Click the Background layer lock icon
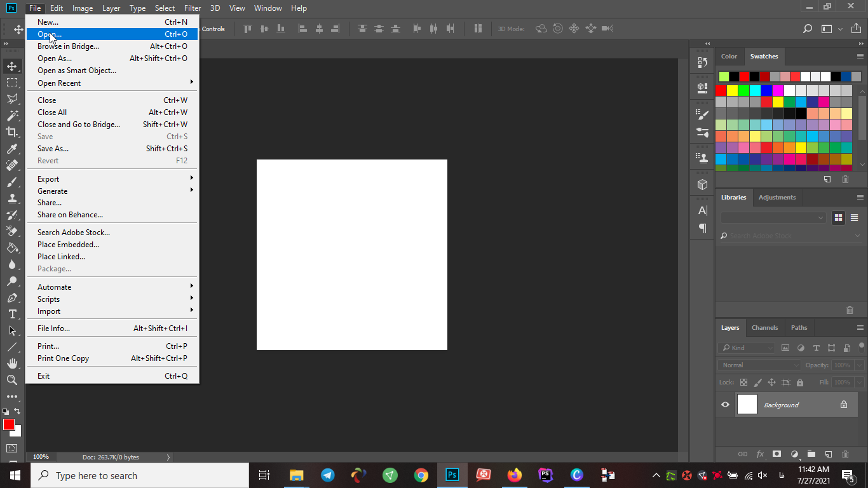 (844, 405)
